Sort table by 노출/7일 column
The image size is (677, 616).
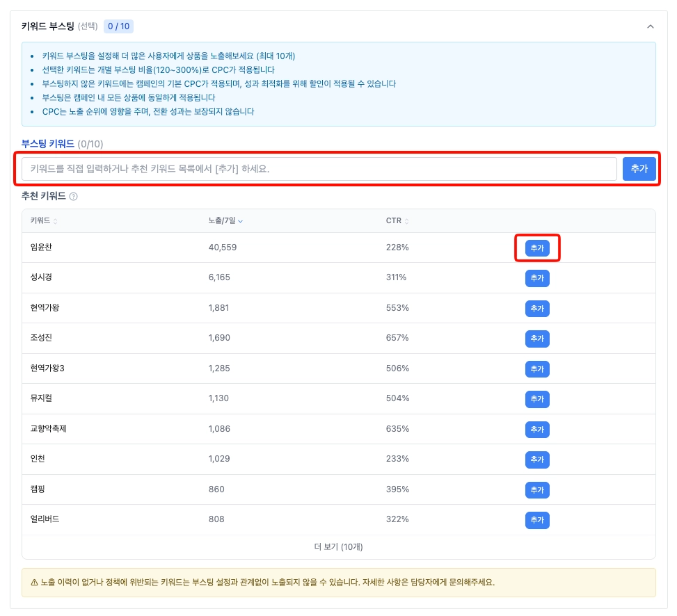click(x=225, y=221)
